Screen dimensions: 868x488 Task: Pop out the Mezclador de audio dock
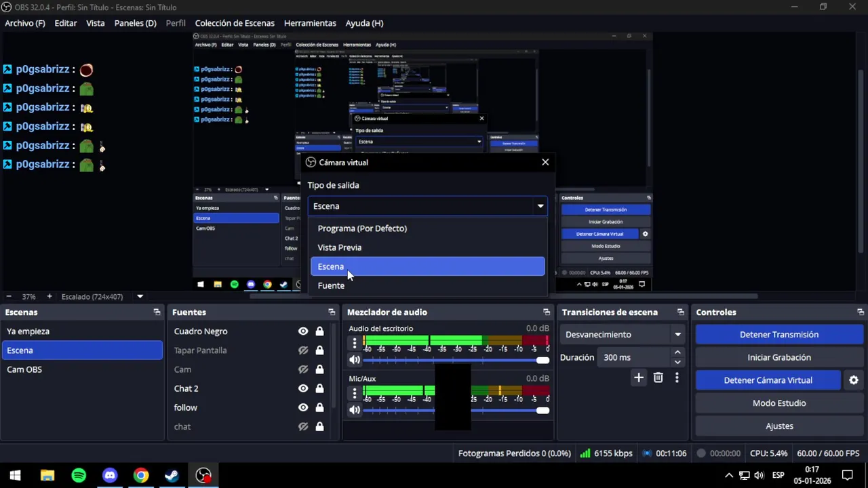(547, 312)
